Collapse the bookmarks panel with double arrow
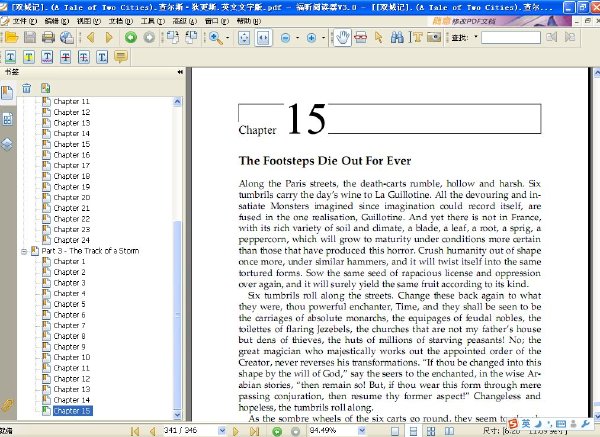The image size is (600, 437). pyautogui.click(x=180, y=72)
